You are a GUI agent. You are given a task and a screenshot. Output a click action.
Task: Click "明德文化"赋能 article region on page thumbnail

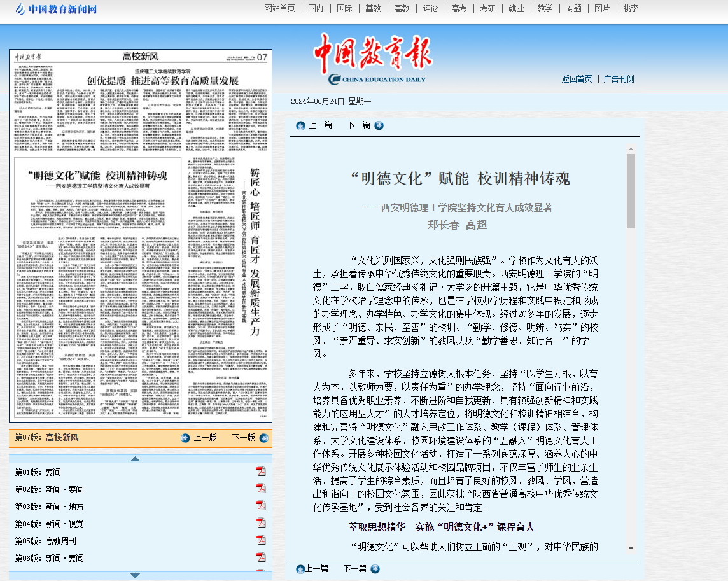click(97, 288)
